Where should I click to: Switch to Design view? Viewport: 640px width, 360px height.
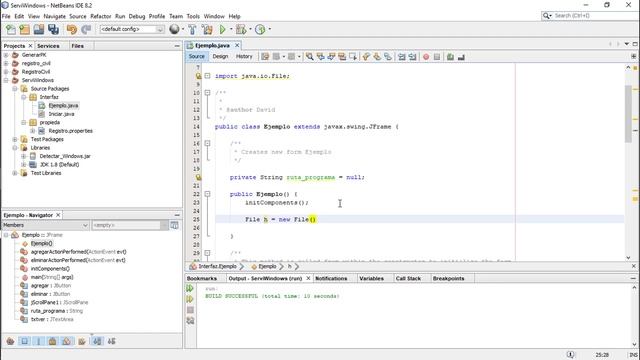pyautogui.click(x=220, y=56)
